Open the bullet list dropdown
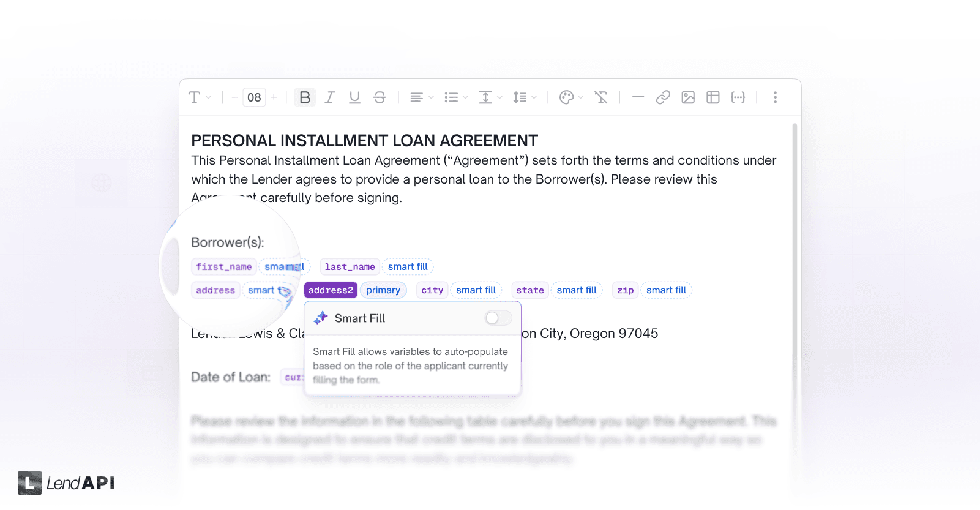980x510 pixels. (456, 97)
